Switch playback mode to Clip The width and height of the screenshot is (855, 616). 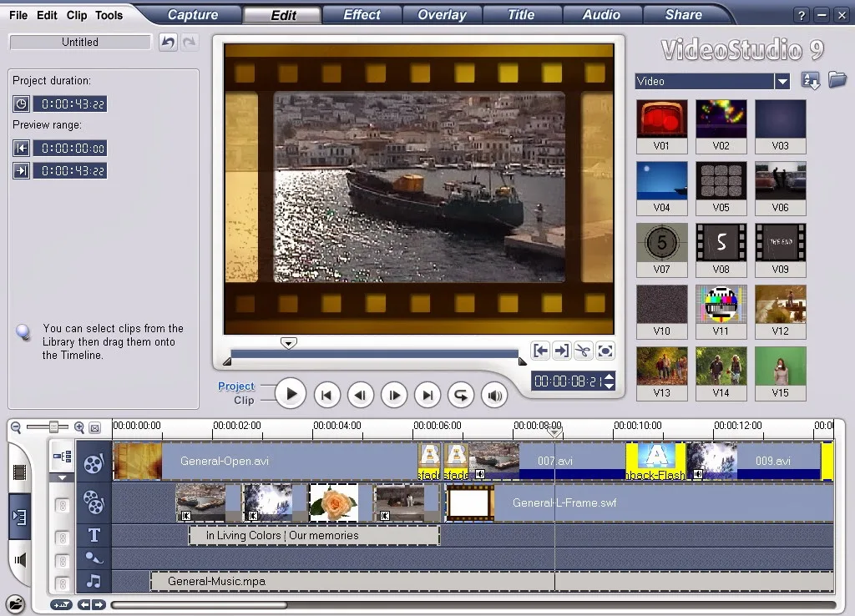[x=244, y=401]
